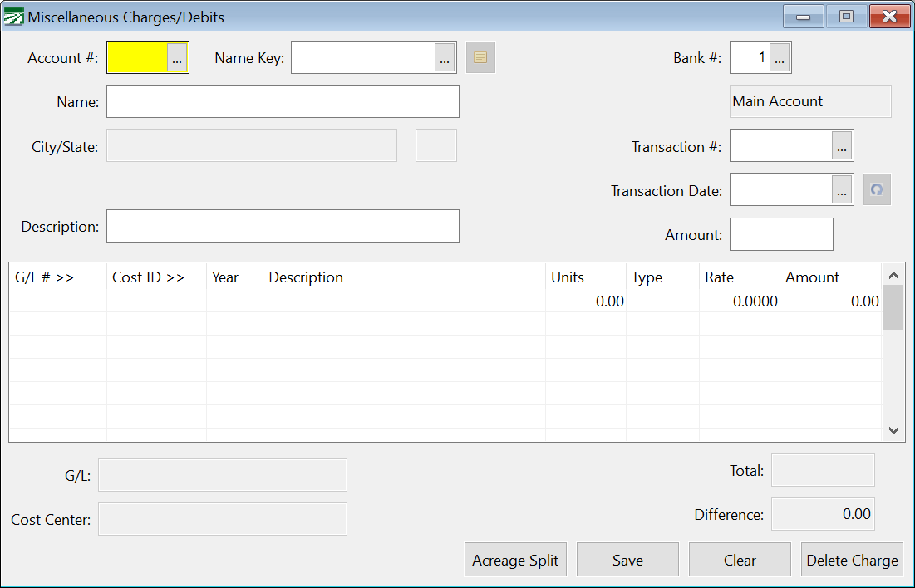
Task: Click the note icon beside Name Key
Action: pos(480,57)
